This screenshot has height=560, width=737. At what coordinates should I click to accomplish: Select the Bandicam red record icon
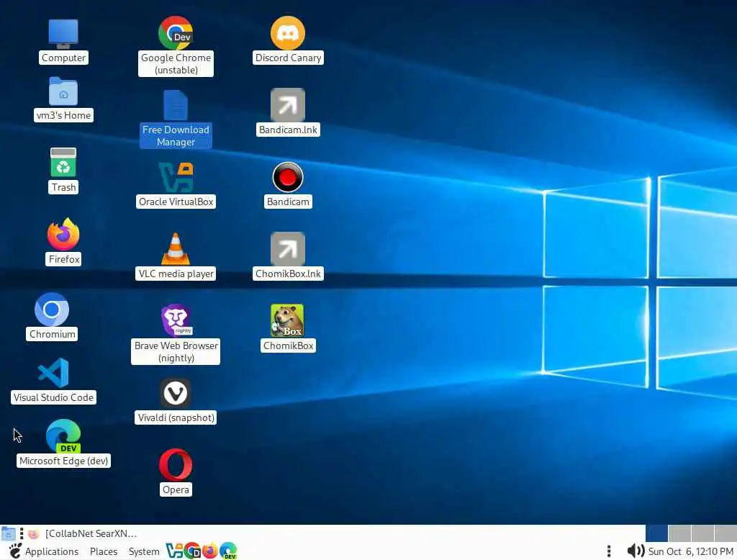(288, 177)
